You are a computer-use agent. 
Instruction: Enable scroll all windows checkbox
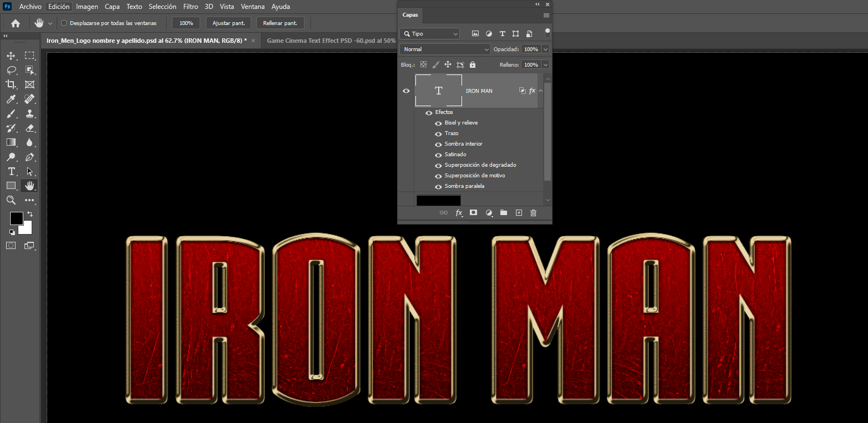pyautogui.click(x=64, y=23)
